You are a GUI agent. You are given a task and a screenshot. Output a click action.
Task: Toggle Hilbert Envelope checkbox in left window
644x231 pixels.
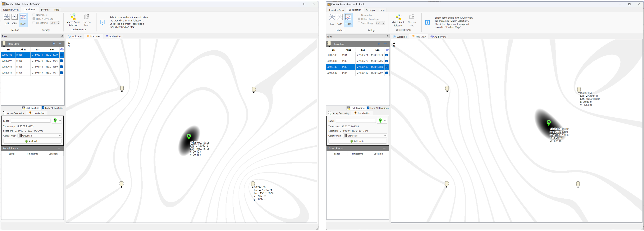tap(34, 19)
